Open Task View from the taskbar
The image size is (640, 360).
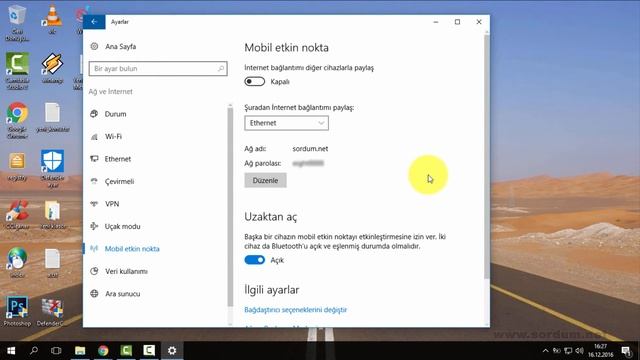click(x=56, y=351)
